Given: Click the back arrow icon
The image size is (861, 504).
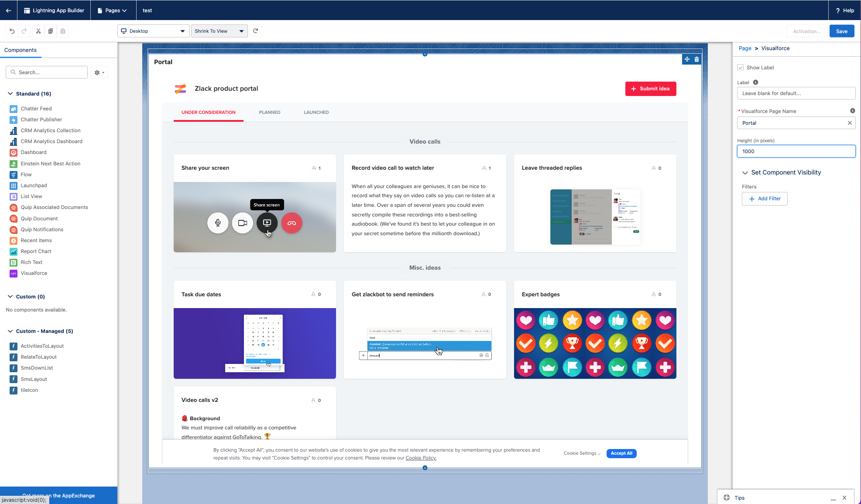Looking at the screenshot, I should point(9,10).
